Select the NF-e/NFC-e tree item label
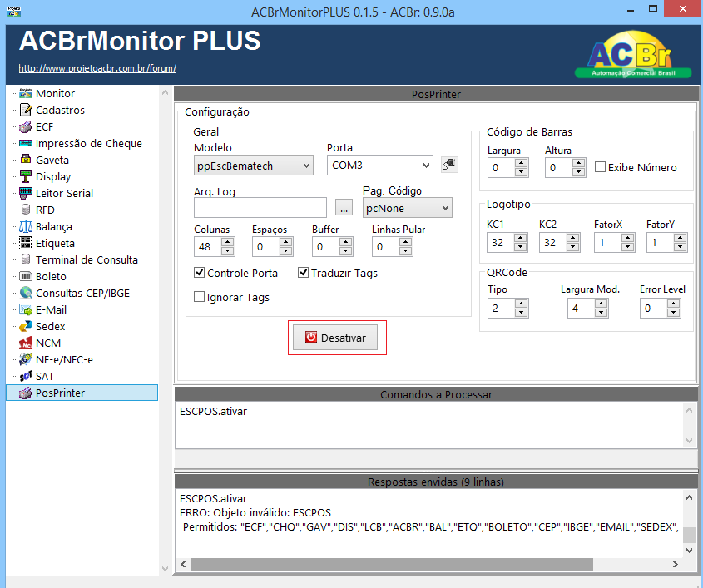This screenshot has width=703, height=588. click(64, 359)
